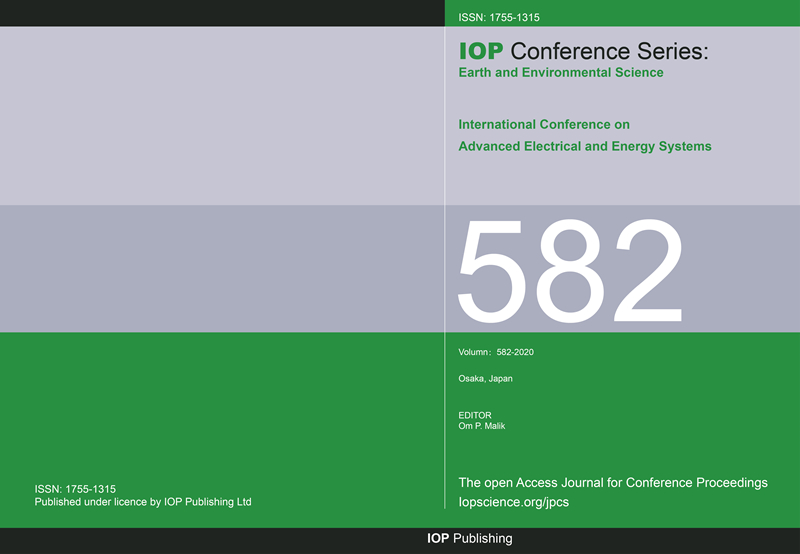Select 'Published under licence by IOP Publishing Ltd'
This screenshot has height=554, width=800.
pos(143,502)
